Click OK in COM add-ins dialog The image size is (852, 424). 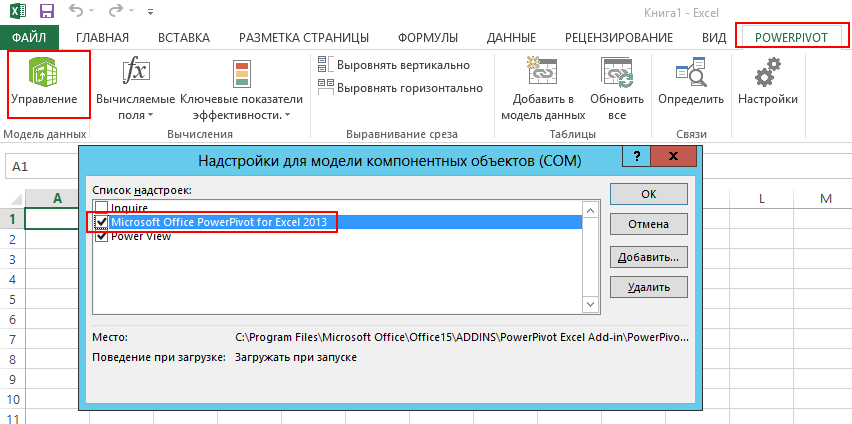(x=649, y=194)
